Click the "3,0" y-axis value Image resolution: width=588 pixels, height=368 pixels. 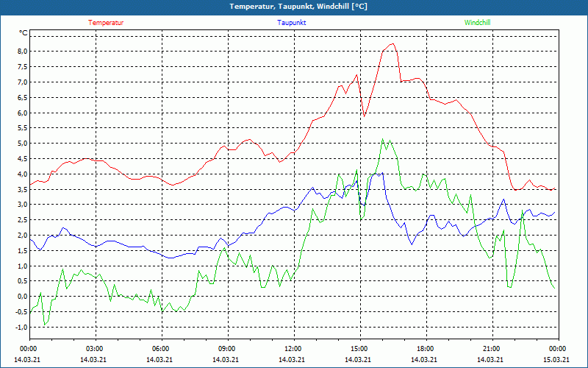24,205
